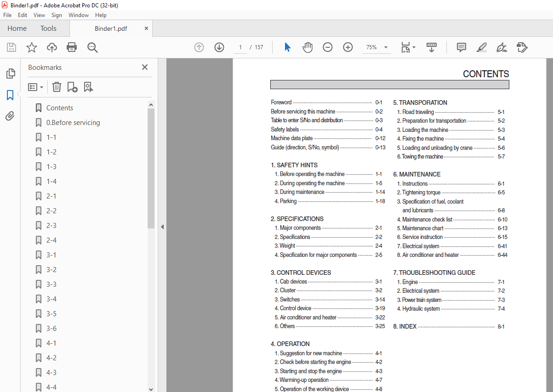Select the Highlight text tool
Screen dimensions: 553x392
pos(481,47)
